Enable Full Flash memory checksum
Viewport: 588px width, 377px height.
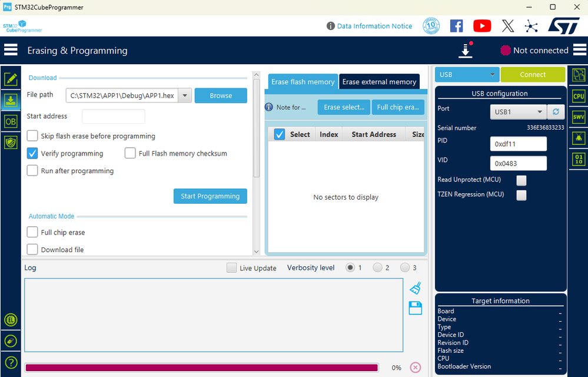(130, 153)
